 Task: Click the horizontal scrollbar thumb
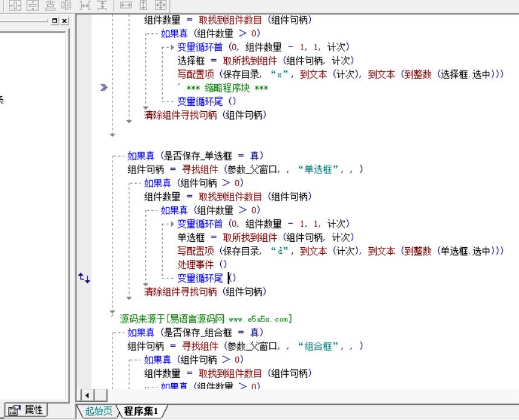100,395
